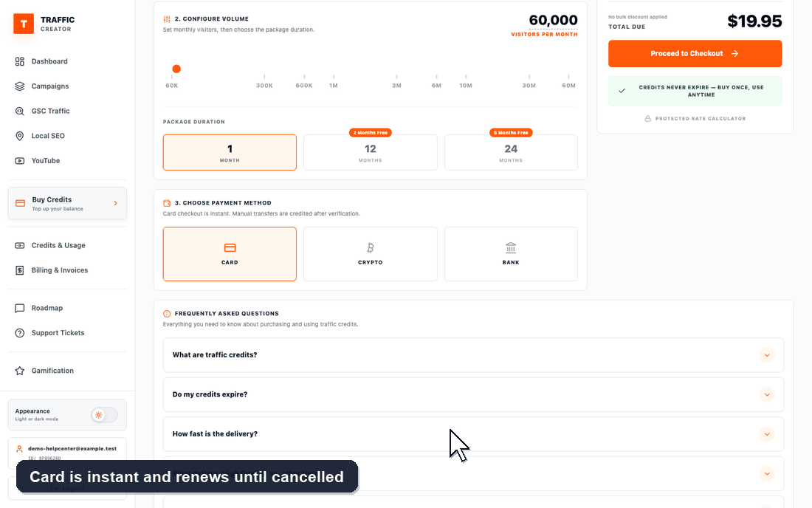This screenshot has height=508, width=812.
Task: Navigate to Local SEO
Action: click(67, 136)
